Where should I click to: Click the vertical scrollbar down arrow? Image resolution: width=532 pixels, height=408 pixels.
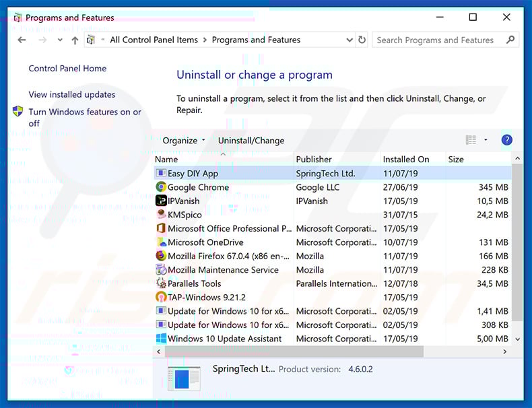tap(517, 339)
